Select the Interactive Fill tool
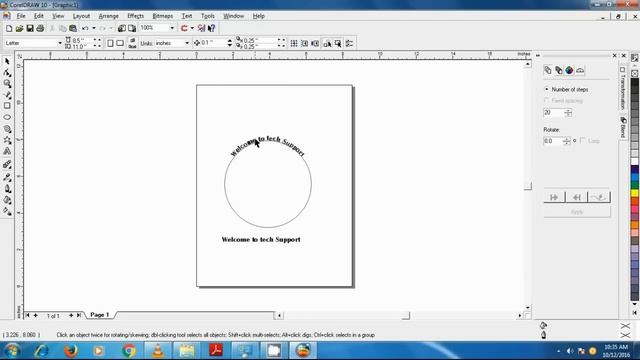This screenshot has width=640, height=360. [7, 211]
